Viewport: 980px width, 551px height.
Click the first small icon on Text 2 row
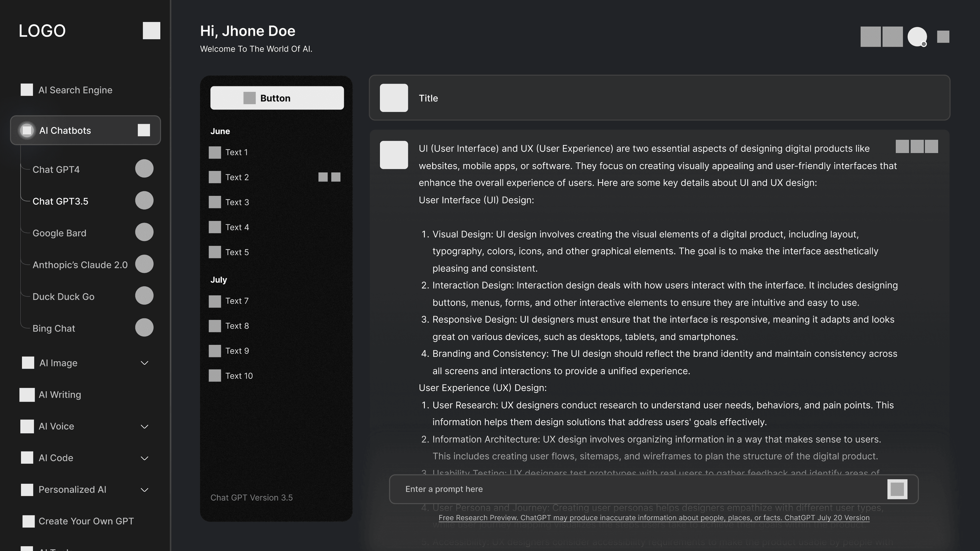coord(323,177)
